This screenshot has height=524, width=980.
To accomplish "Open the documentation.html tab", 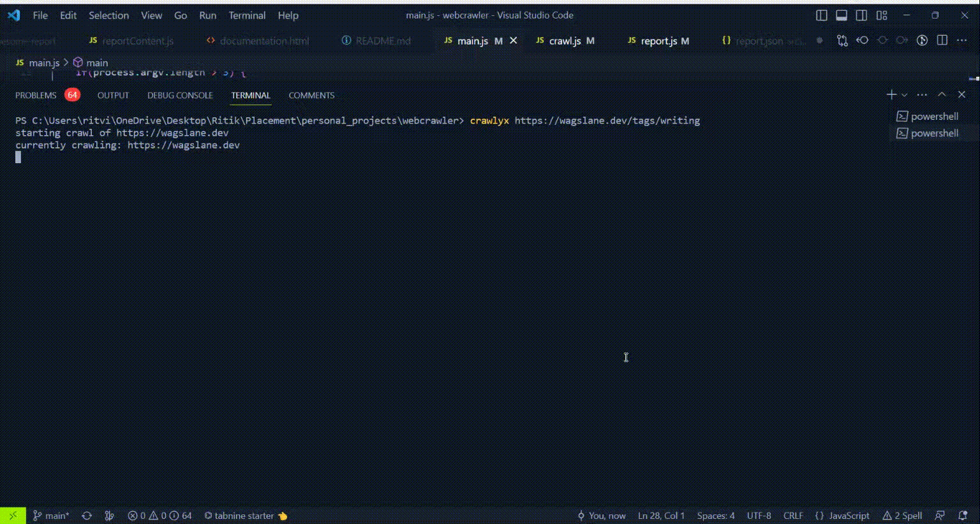I will tap(258, 41).
